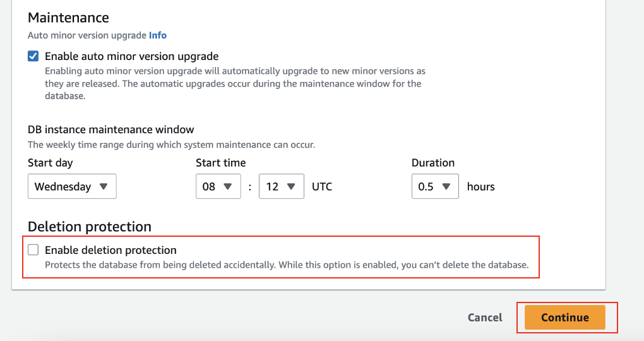Click the auto minor version upgrade description paragraph

click(235, 83)
